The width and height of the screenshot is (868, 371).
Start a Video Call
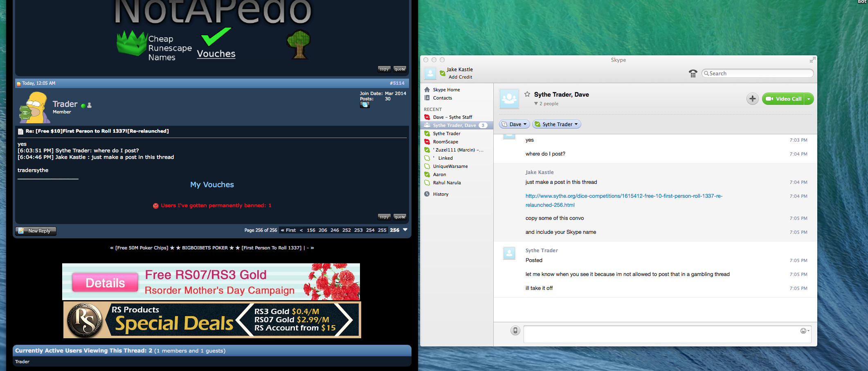tap(783, 99)
